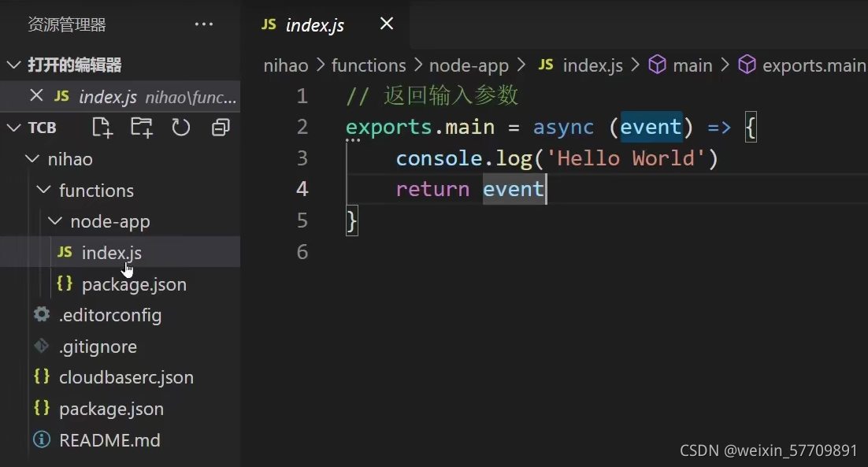868x467 pixels.
Task: Click line number 3 in the gutter
Action: point(302,158)
